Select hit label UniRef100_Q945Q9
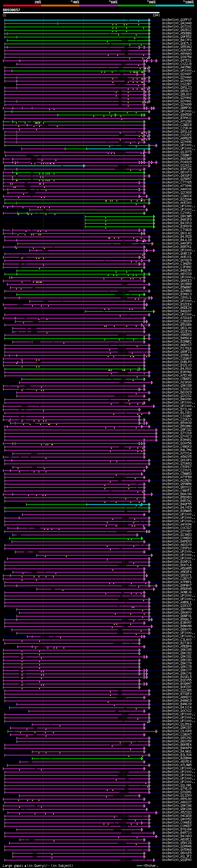 coord(177,115)
